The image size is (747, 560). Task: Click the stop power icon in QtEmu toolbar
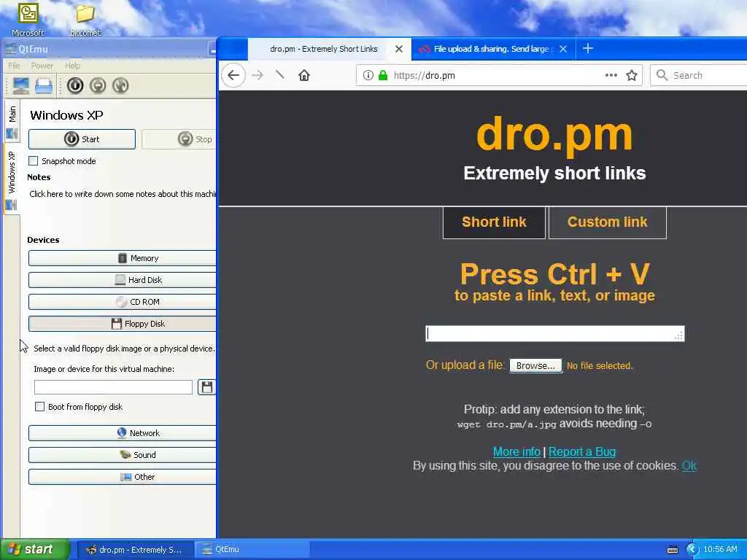click(98, 86)
